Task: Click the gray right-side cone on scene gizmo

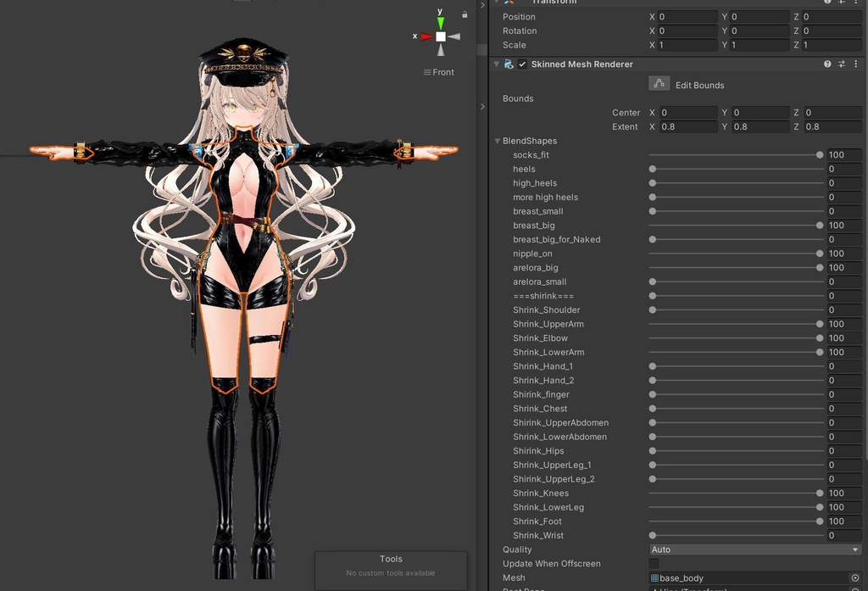Action: pos(454,36)
